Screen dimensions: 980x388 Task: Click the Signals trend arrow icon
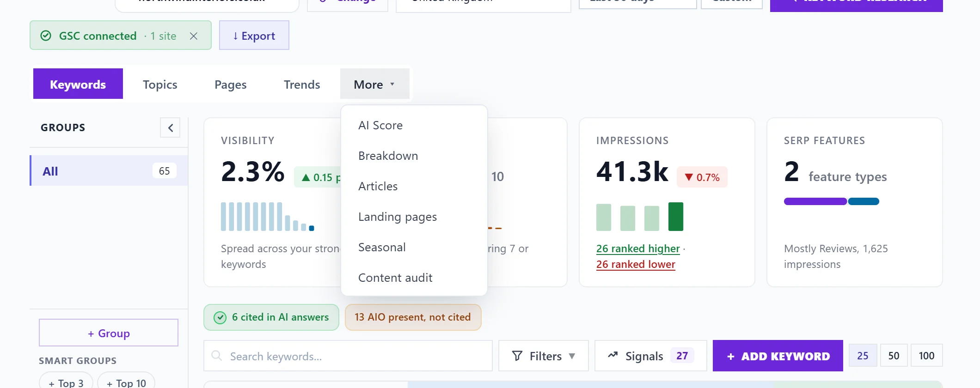[613, 355]
